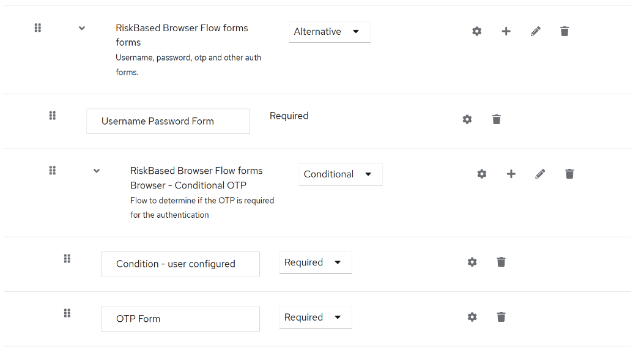The height and width of the screenshot is (353, 644).
Task: Open the Conditional requirement dropdown
Action: pyautogui.click(x=340, y=174)
